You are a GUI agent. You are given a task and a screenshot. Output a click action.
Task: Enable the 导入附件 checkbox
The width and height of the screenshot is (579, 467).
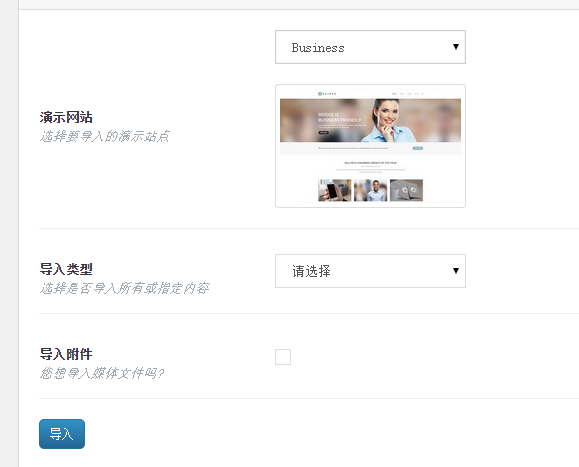(283, 357)
